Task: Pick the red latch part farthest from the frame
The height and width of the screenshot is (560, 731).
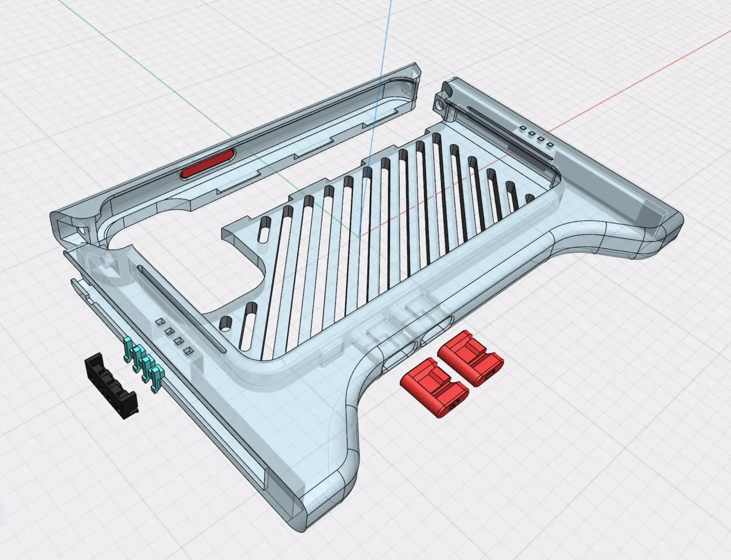Action: click(434, 388)
